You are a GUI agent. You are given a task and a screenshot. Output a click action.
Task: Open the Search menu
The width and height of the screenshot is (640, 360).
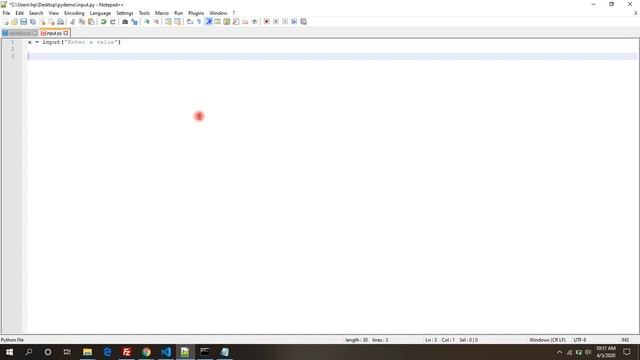[36, 13]
